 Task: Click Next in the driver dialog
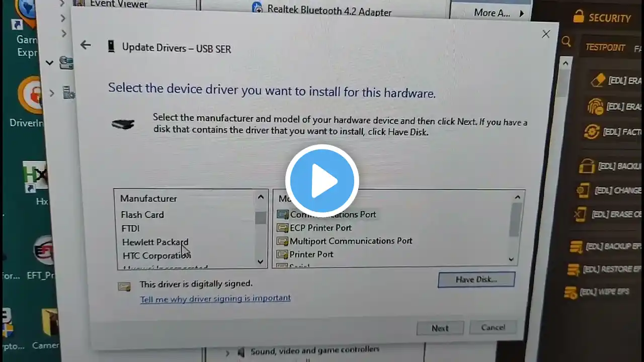[x=440, y=328]
